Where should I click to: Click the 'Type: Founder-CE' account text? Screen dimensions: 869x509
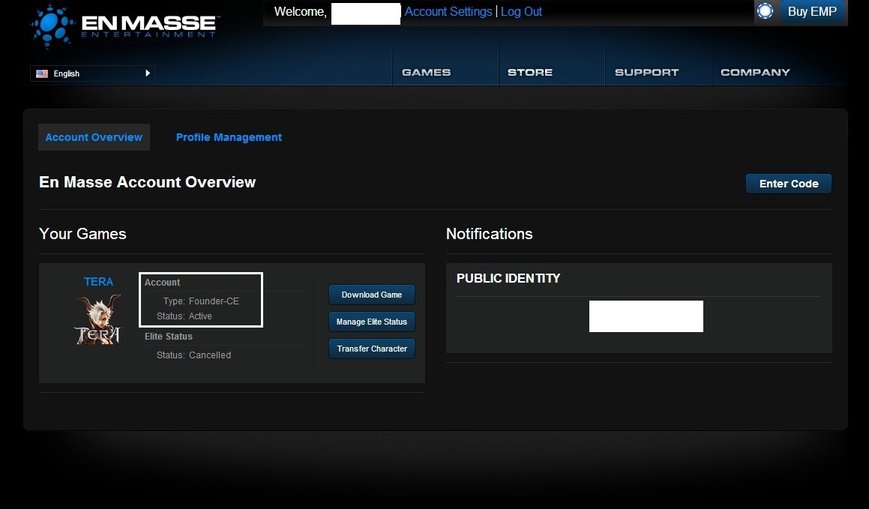click(x=201, y=301)
